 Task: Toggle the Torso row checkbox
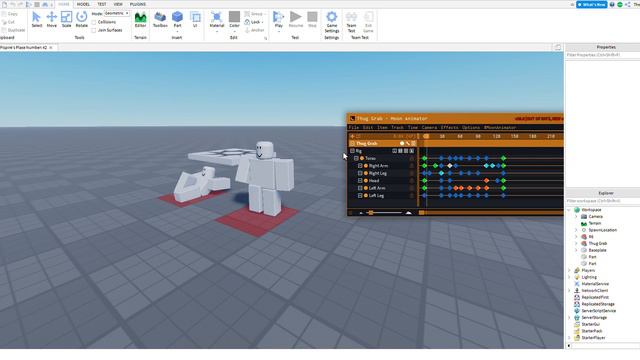(x=356, y=158)
